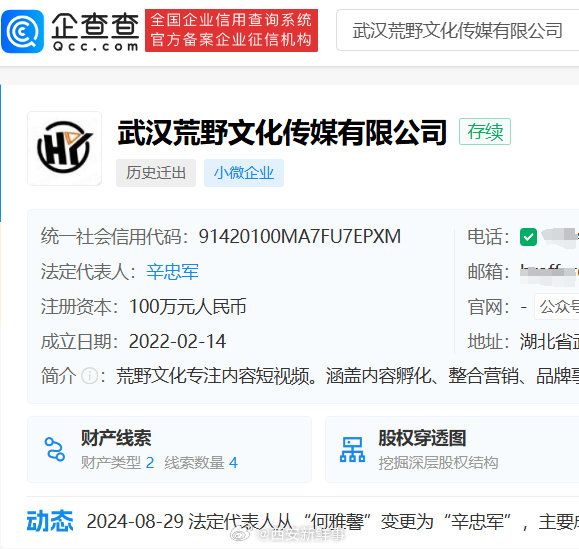Open the HY company logo thumbnail

65,148
